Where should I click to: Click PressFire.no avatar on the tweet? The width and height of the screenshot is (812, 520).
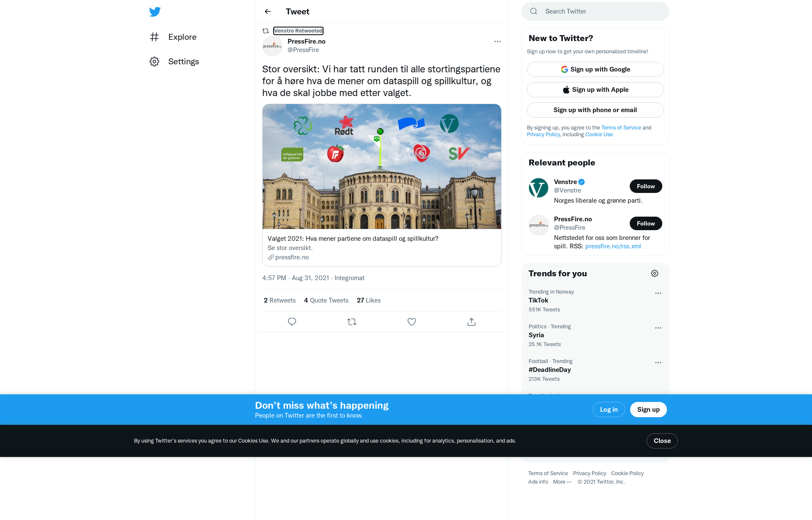coord(272,46)
